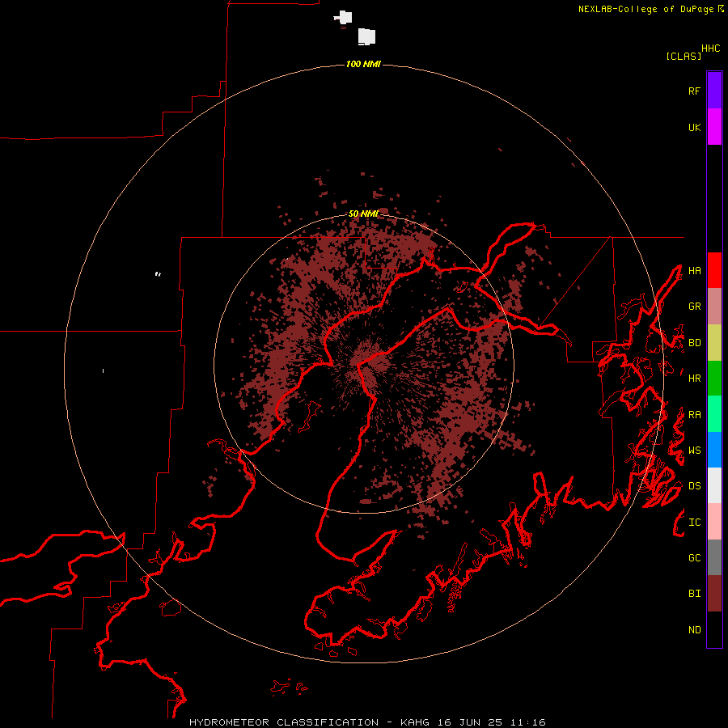This screenshot has width=728, height=728.
Task: Click the HYDROMETEOR CLASSIFICATION title text
Action: point(284,722)
